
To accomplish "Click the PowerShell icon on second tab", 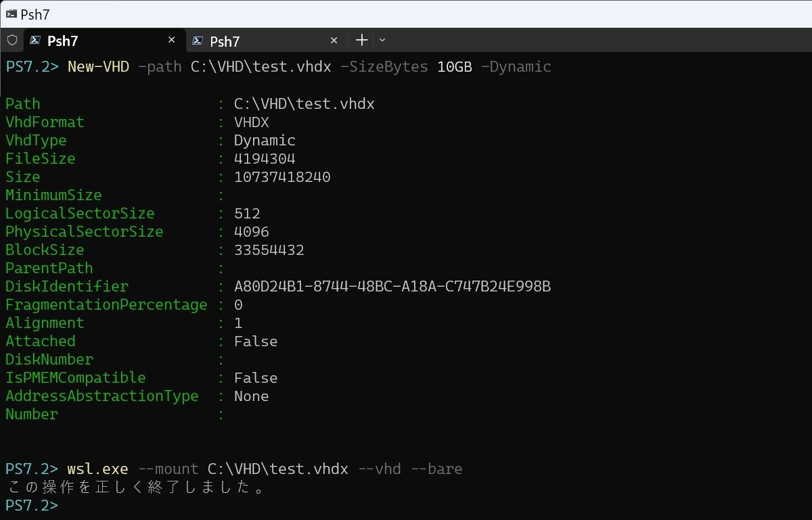I will [x=198, y=41].
